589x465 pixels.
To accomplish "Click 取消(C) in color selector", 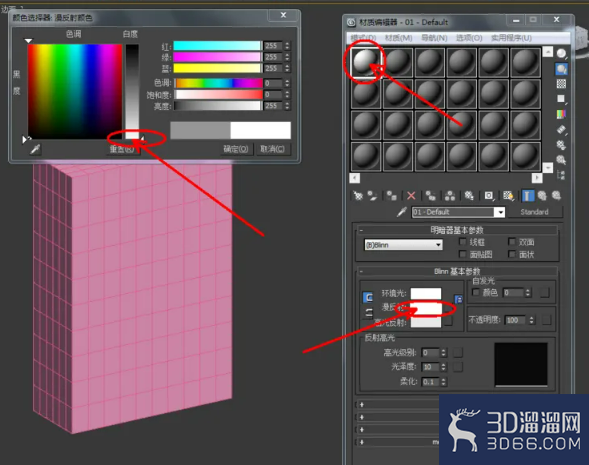I will pos(272,149).
